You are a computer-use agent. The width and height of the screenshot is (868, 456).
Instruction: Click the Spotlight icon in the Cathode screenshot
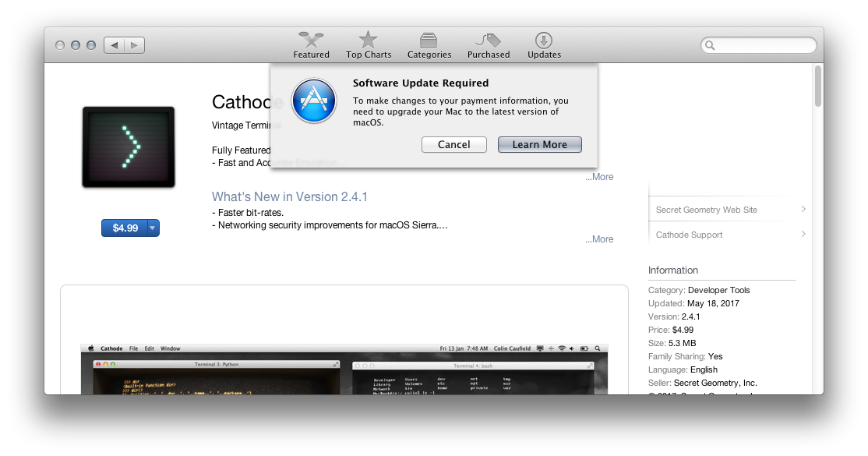pos(598,348)
